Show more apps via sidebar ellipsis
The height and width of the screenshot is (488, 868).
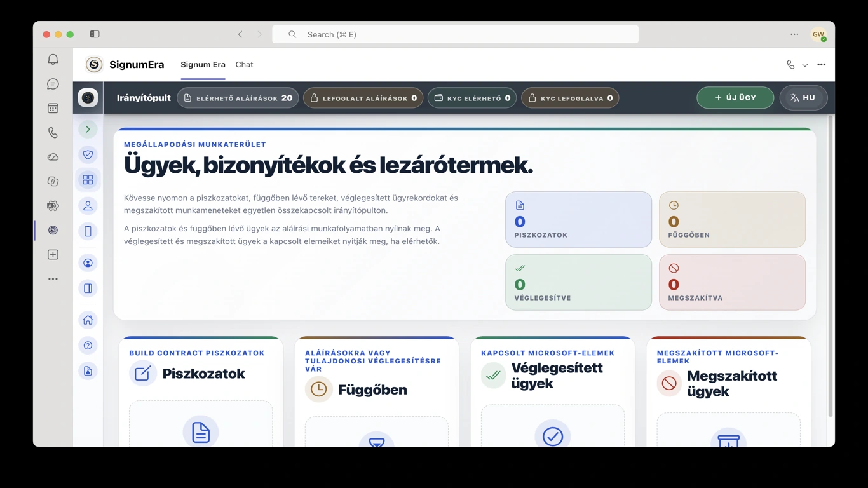pos(53,279)
